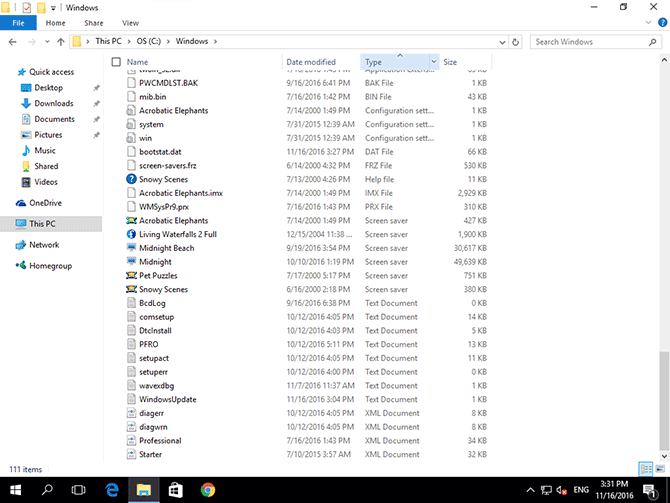The height and width of the screenshot is (503, 670).
Task: Click the muted volume tray icon
Action: [x=561, y=490]
